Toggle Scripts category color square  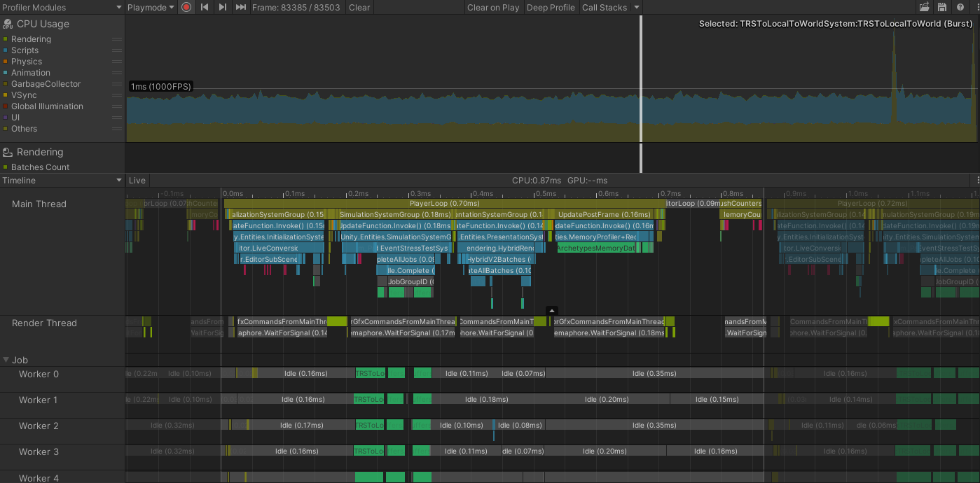(6, 50)
